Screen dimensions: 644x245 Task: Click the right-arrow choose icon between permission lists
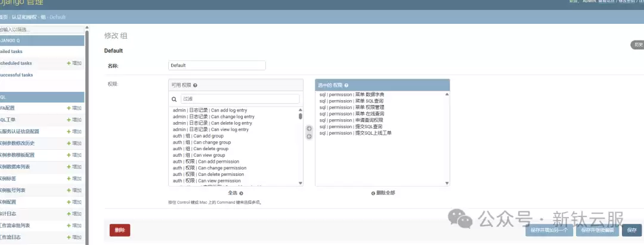(x=309, y=128)
